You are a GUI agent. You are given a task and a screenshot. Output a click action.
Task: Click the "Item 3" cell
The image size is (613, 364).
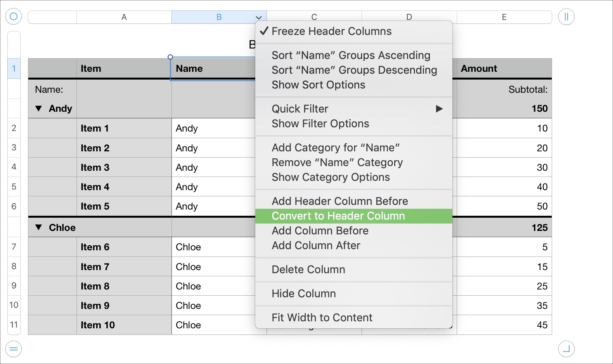[x=124, y=167]
